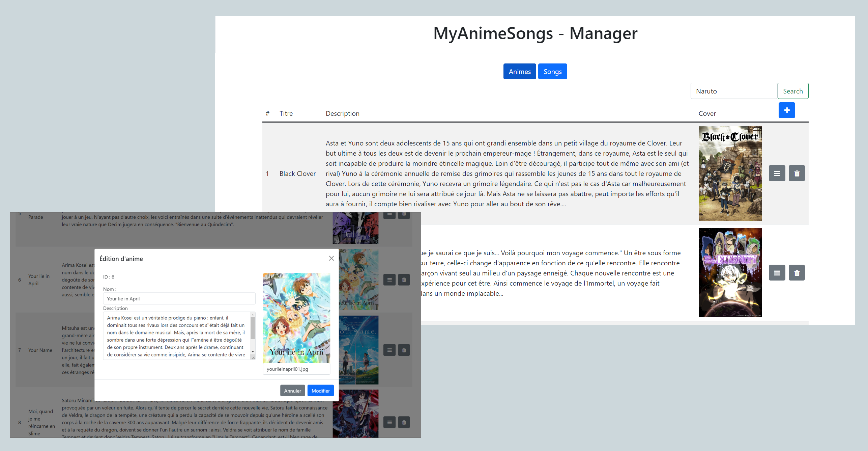Open edit icon for Your lie in April row

tap(389, 280)
